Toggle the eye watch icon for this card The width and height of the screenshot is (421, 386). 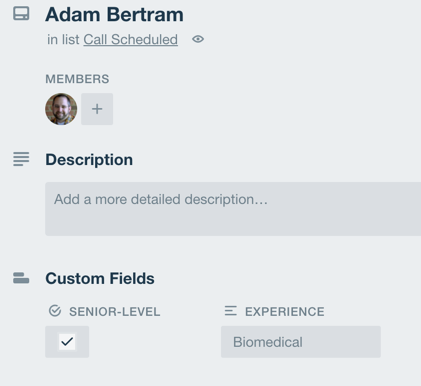click(x=198, y=39)
